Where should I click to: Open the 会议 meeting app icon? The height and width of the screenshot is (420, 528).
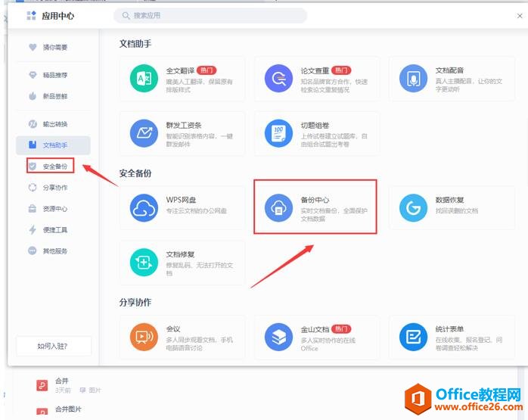(144, 337)
